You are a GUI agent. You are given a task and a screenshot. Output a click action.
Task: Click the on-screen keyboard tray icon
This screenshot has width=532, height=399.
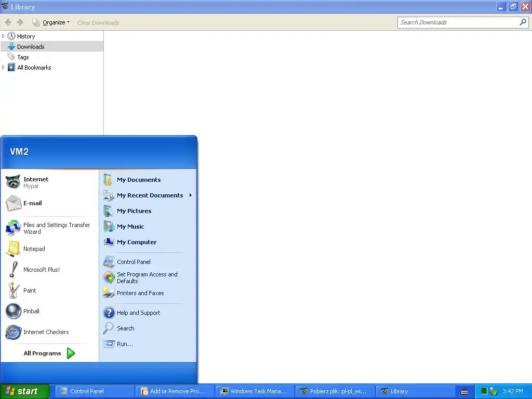coord(464,392)
